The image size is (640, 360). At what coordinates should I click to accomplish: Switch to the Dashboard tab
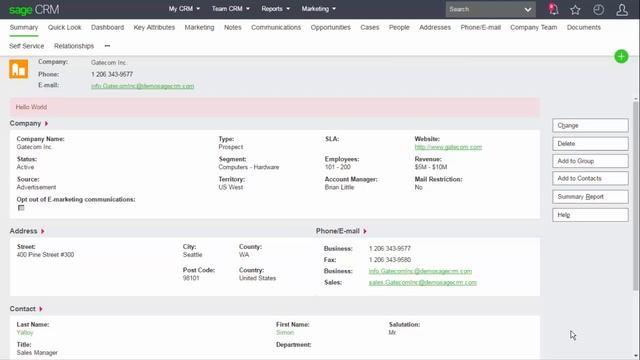[x=107, y=27]
